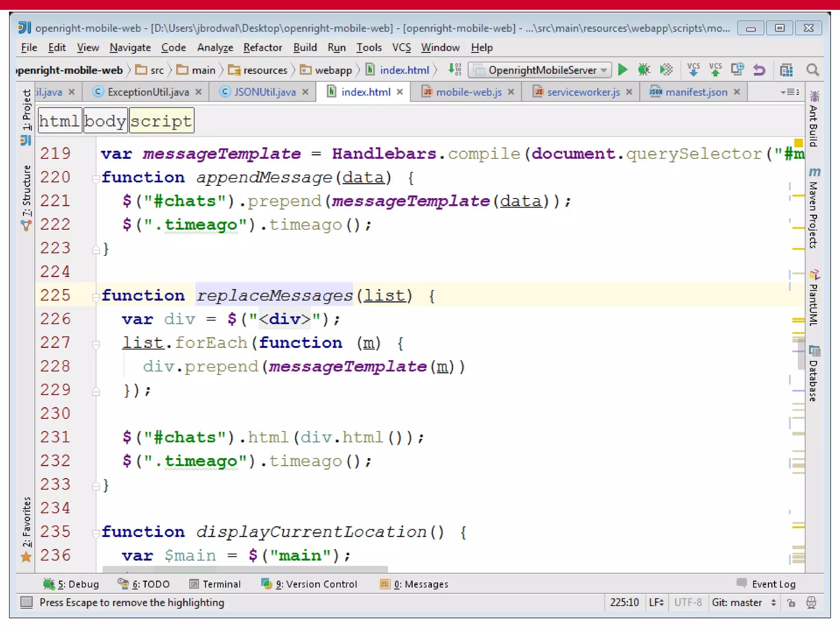Viewport: 840px width, 630px height.
Task: Click yellow inspection status indicator square
Action: (798, 143)
